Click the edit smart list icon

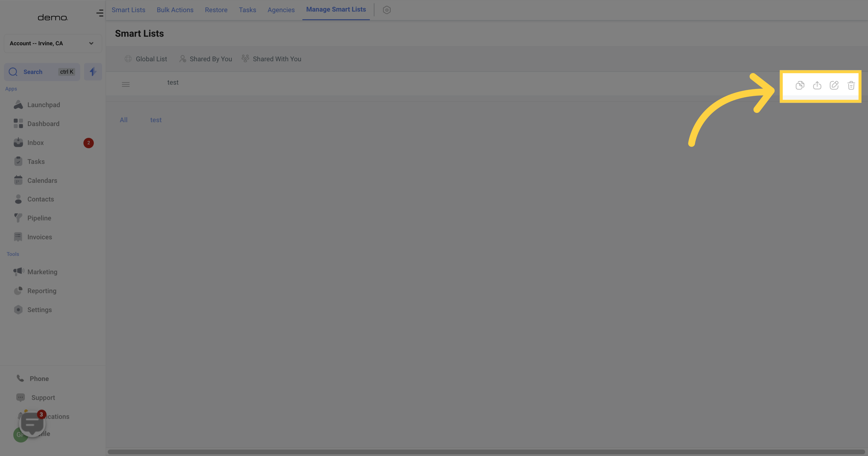(834, 85)
